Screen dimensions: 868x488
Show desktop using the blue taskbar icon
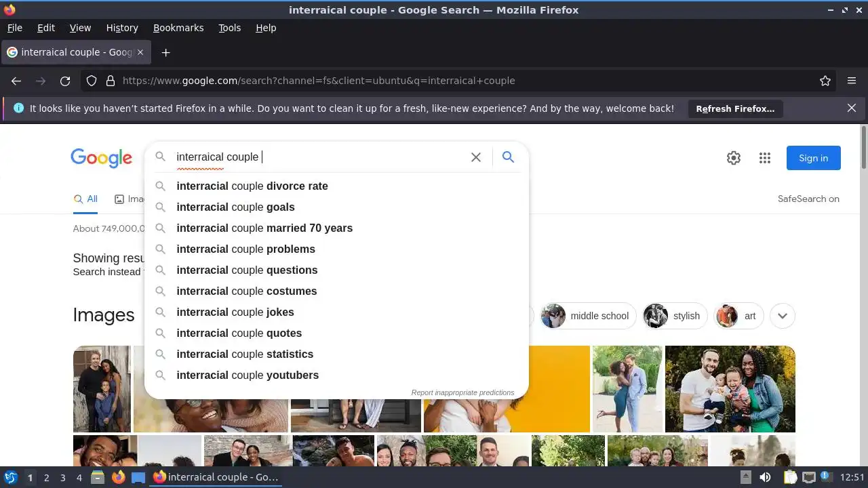coord(138,477)
